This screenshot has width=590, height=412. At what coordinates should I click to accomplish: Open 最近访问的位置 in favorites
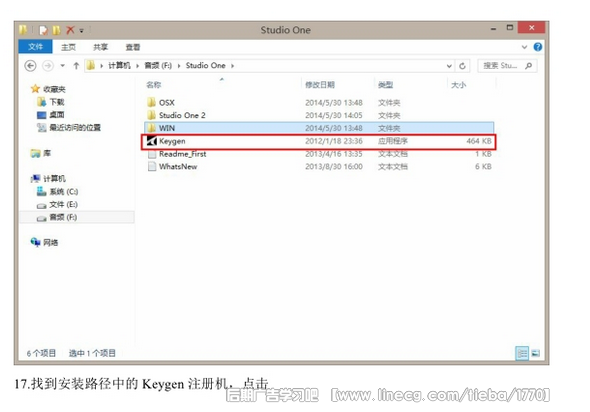point(75,128)
